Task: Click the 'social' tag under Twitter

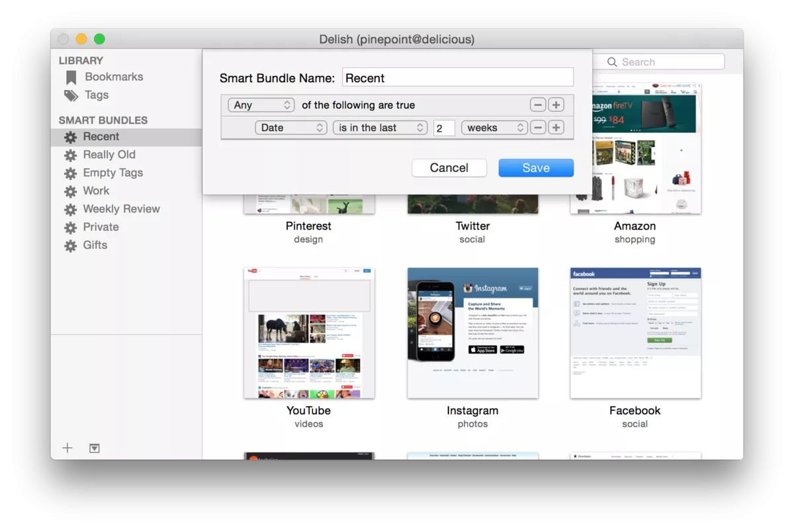Action: click(472, 240)
